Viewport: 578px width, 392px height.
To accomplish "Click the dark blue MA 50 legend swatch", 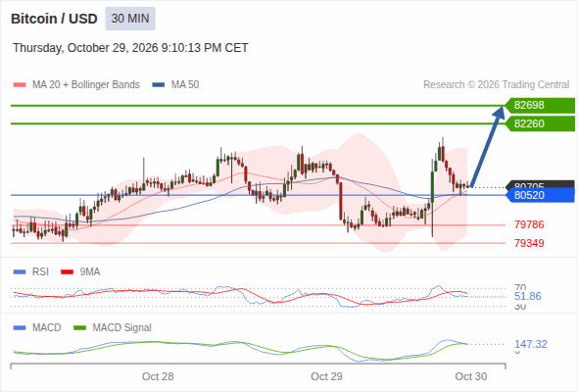I will click(159, 85).
